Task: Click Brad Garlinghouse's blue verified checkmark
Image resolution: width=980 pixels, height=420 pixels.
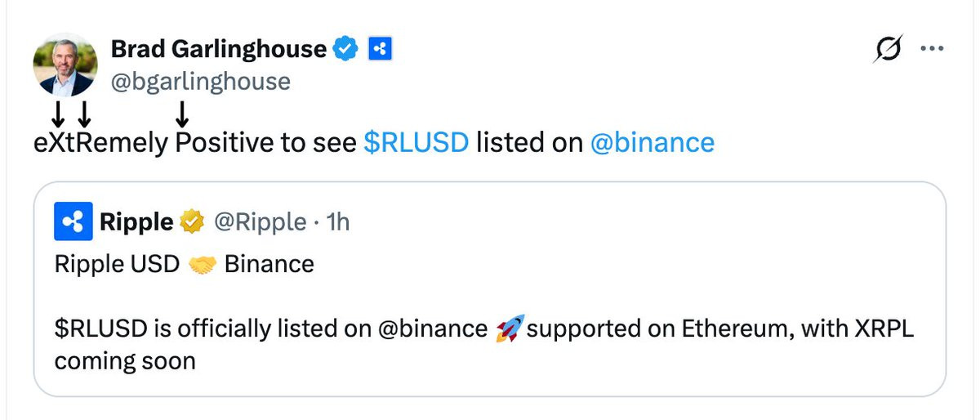Action: [x=345, y=50]
